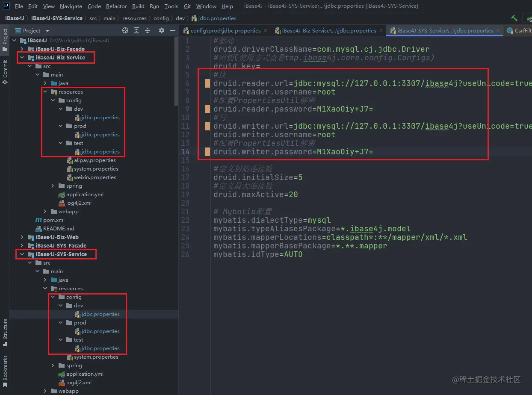The height and width of the screenshot is (395, 532).
Task: Open the Git menu
Action: point(187,6)
